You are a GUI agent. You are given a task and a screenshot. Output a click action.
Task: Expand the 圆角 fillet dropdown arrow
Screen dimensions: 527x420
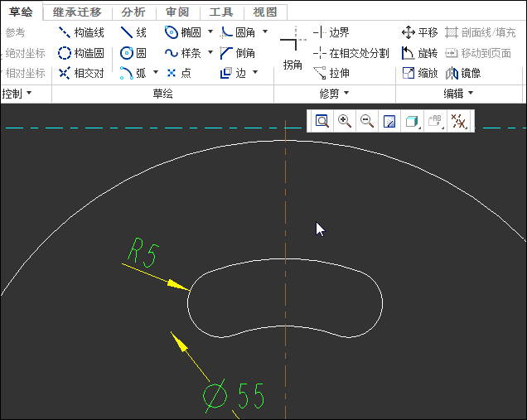tap(264, 32)
